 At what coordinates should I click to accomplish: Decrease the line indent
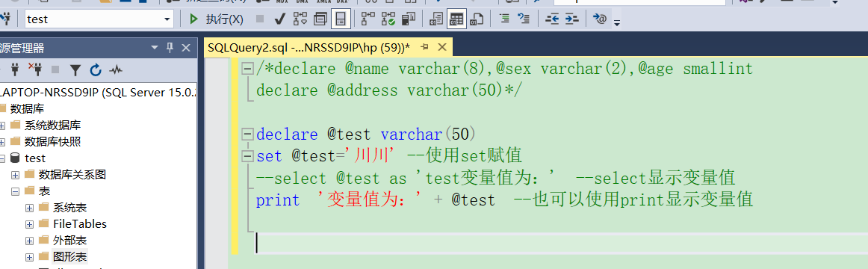(552, 19)
